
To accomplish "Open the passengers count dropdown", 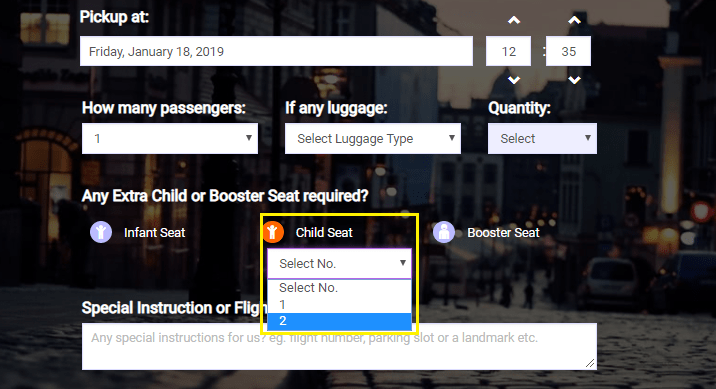I will point(170,138).
